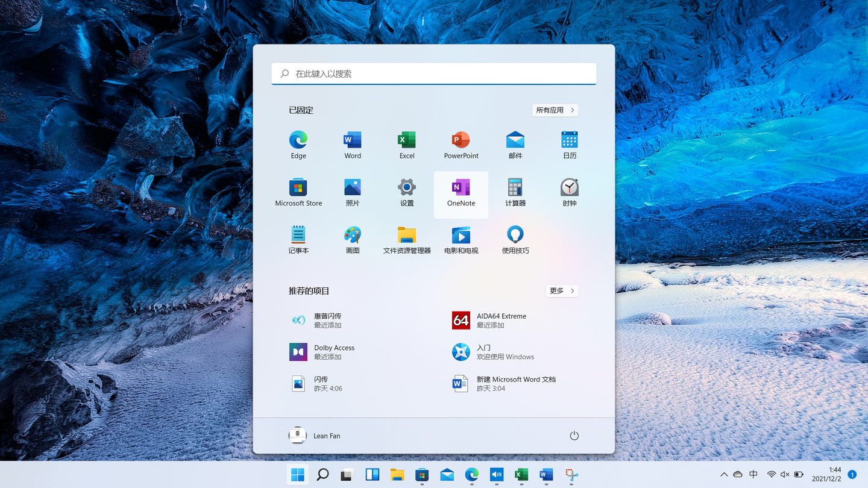
Task: Click the power button
Action: [x=574, y=436]
